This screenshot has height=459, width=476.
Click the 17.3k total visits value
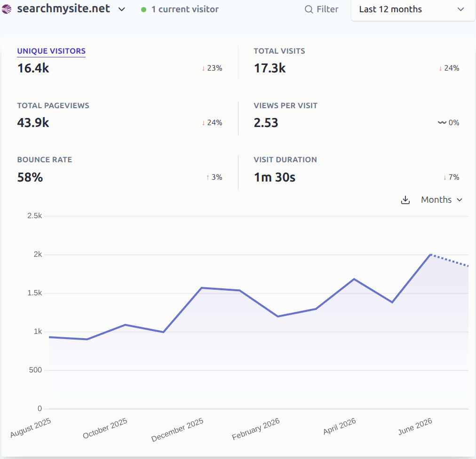(x=270, y=68)
